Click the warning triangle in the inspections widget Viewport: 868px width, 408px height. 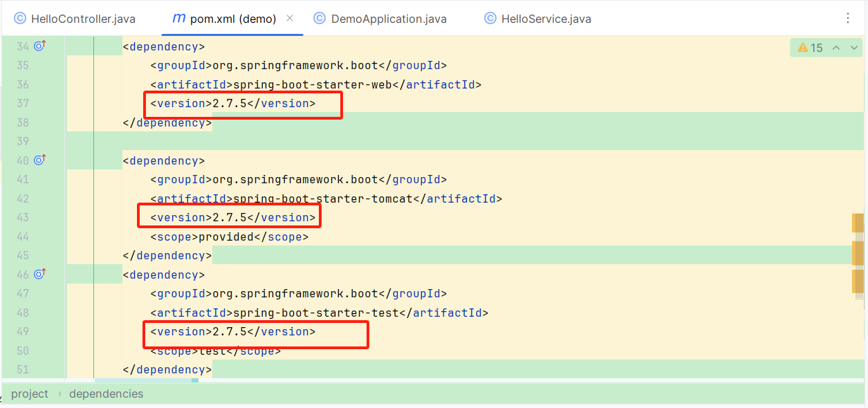802,47
